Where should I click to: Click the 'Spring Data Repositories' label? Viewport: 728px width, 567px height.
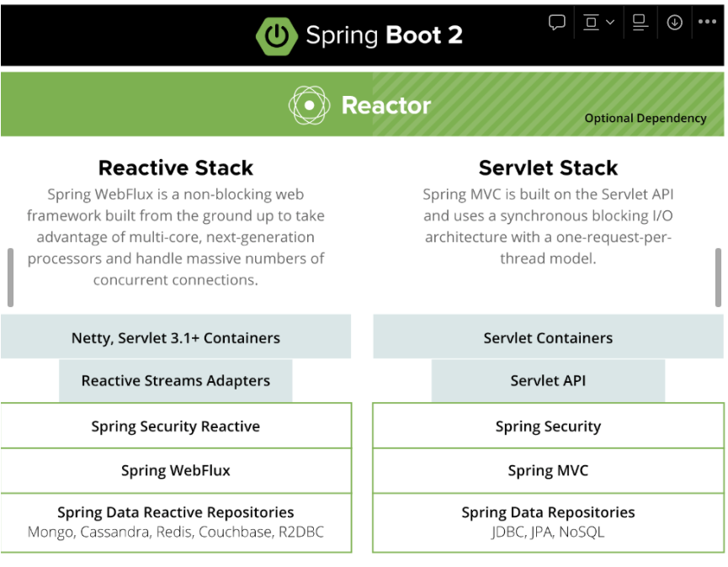click(x=549, y=512)
